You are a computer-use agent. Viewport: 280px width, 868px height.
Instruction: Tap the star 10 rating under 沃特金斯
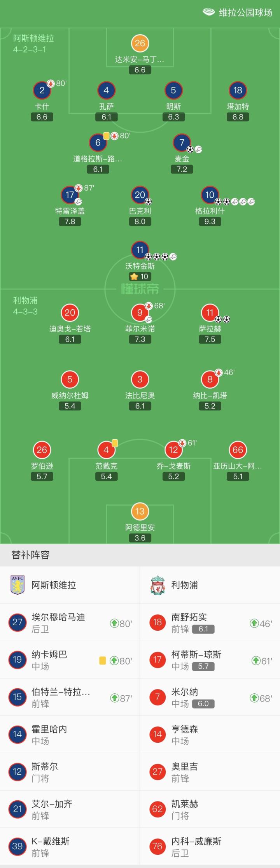click(x=140, y=277)
